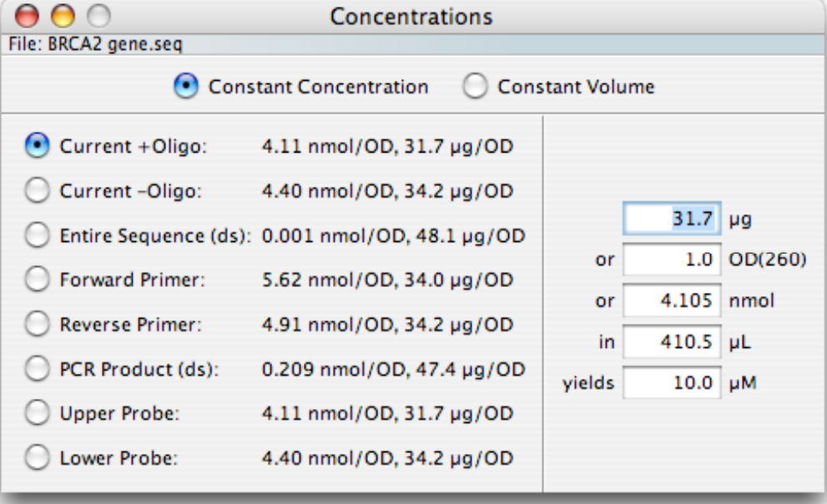Select Entire Sequence (ds) radio button

pyautogui.click(x=38, y=234)
